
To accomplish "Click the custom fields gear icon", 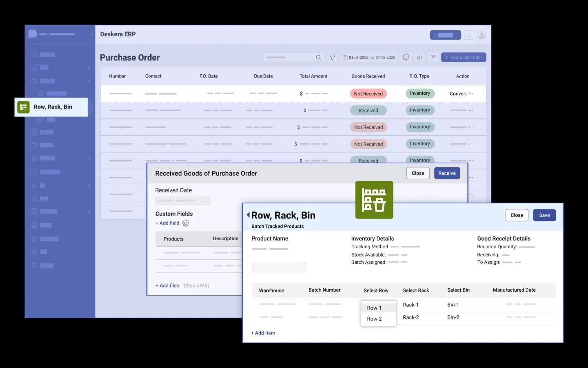I will [186, 223].
